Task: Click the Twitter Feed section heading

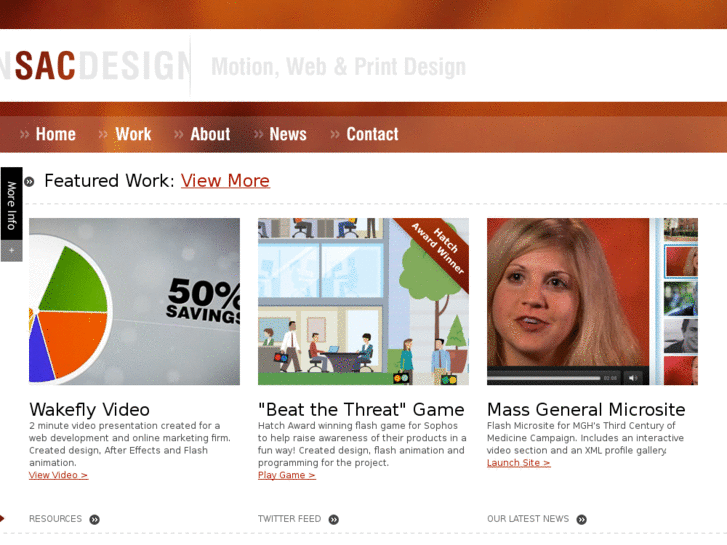Action: tap(289, 519)
